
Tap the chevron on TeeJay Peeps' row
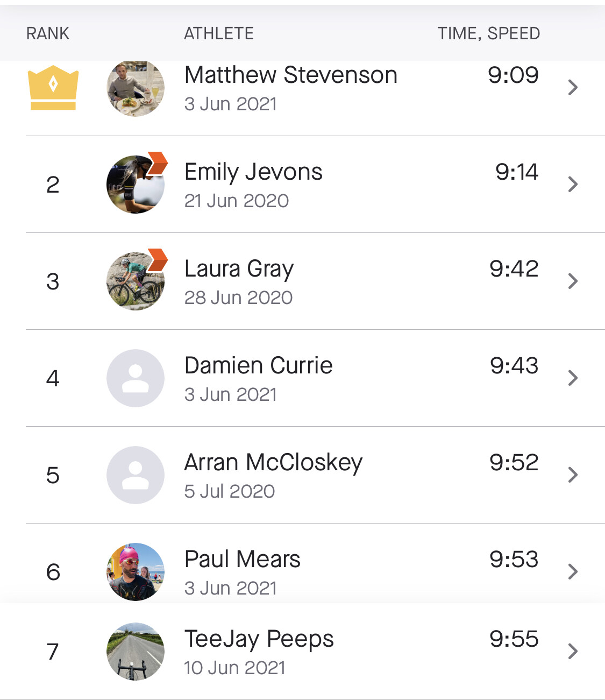[x=573, y=652]
